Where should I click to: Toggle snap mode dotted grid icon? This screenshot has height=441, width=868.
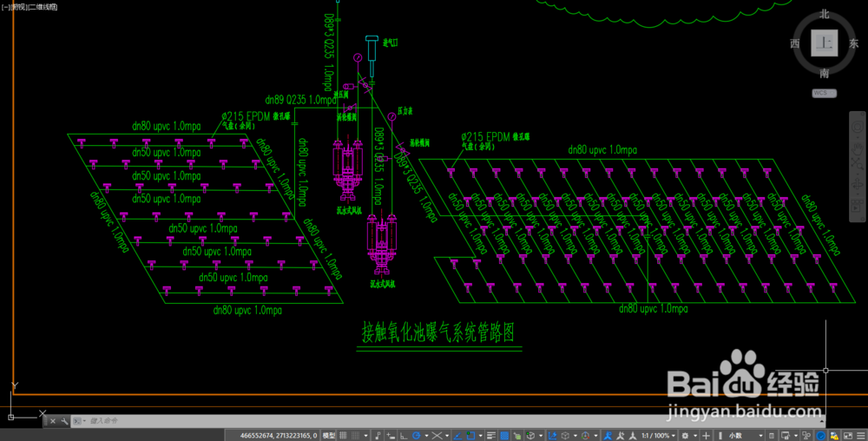coord(355,436)
